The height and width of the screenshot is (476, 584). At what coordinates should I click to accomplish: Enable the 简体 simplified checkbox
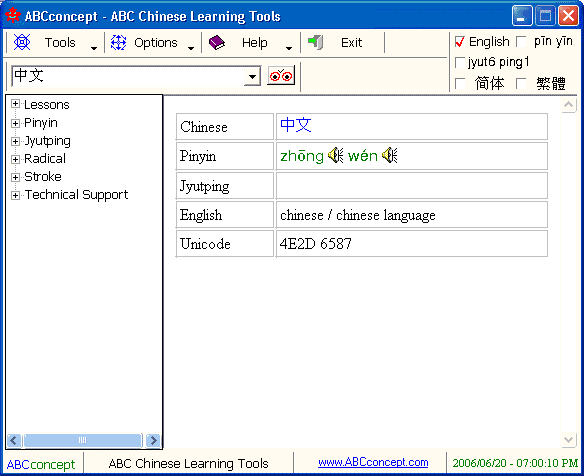[460, 83]
